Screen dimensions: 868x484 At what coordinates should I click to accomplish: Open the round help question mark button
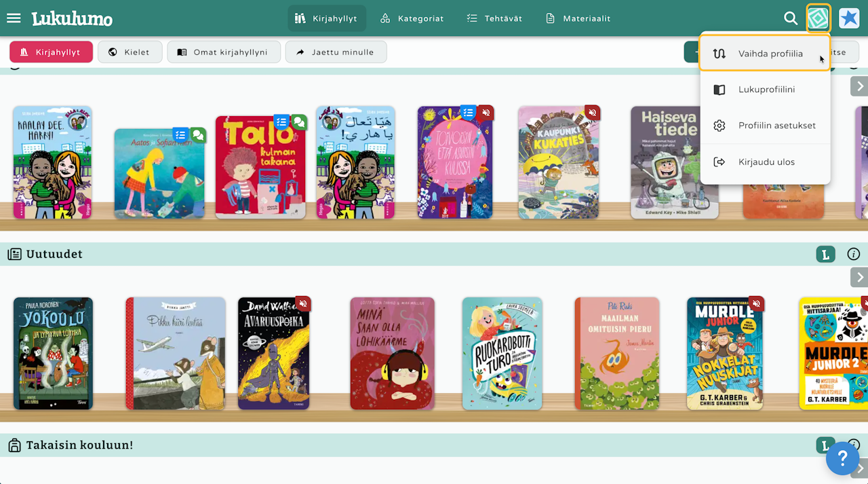pyautogui.click(x=843, y=458)
